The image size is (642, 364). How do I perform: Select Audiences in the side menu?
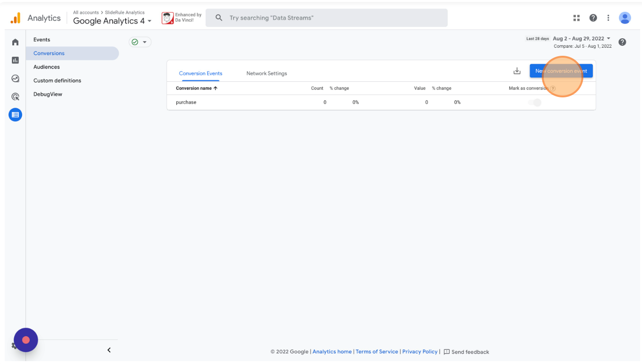click(x=46, y=67)
